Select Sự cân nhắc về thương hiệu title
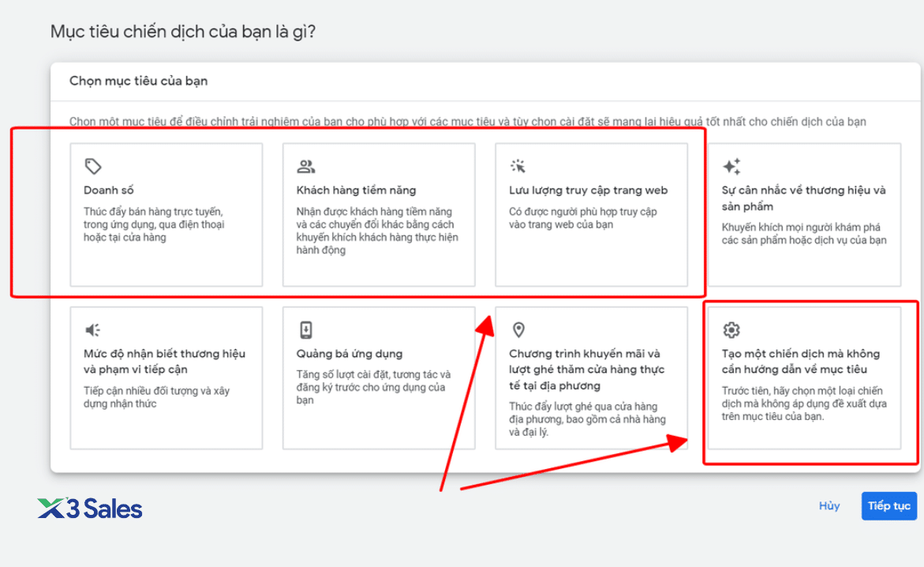This screenshot has height=567, width=924. tap(804, 198)
